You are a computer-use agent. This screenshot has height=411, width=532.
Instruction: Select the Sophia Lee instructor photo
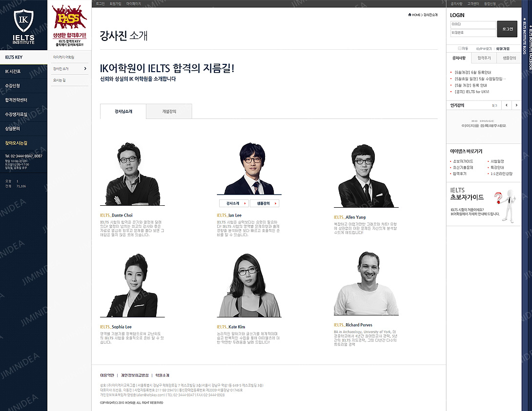coord(132,285)
